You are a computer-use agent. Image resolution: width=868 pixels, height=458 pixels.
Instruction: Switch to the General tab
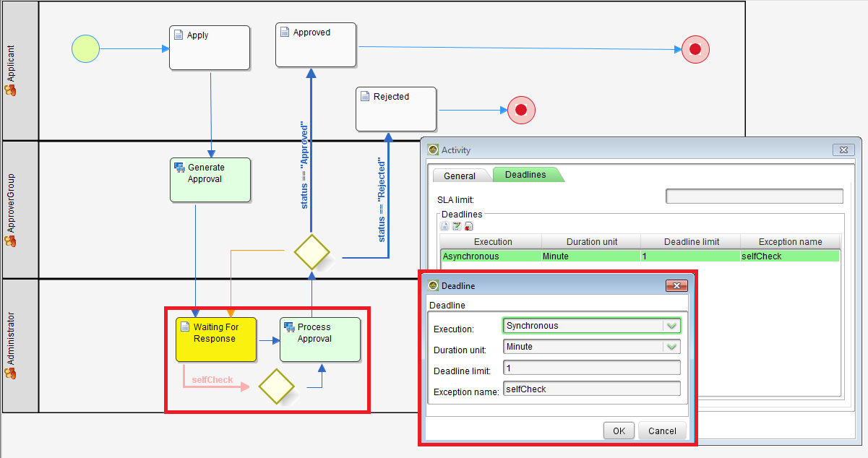(x=460, y=176)
